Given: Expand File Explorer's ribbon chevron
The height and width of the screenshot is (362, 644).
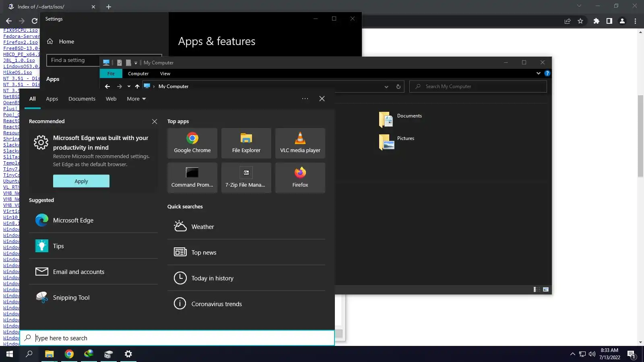Looking at the screenshot, I should tap(539, 73).
